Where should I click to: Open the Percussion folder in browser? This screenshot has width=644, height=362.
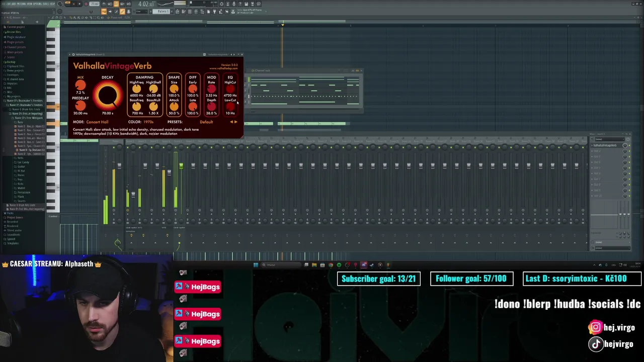tap(24, 193)
